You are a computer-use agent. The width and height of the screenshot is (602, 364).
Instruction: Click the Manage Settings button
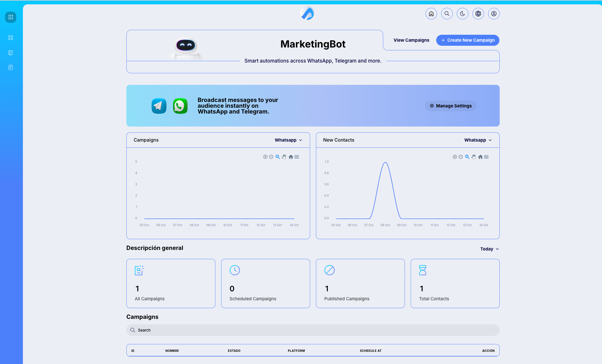tap(450, 106)
